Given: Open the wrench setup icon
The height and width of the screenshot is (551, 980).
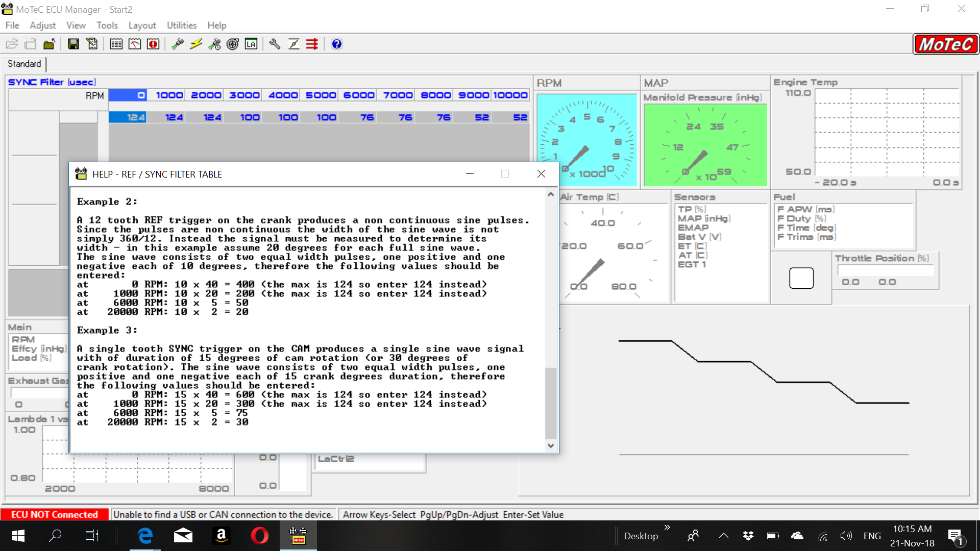Looking at the screenshot, I should (x=275, y=44).
